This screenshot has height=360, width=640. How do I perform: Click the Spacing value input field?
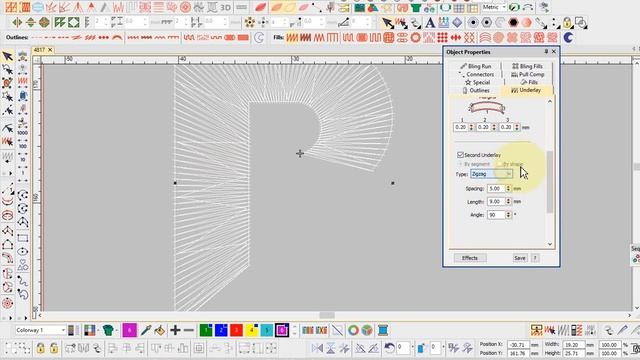tap(496, 189)
